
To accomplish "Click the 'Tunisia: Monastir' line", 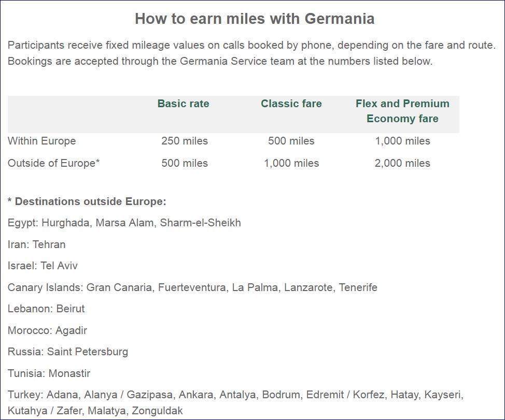I will coord(49,373).
